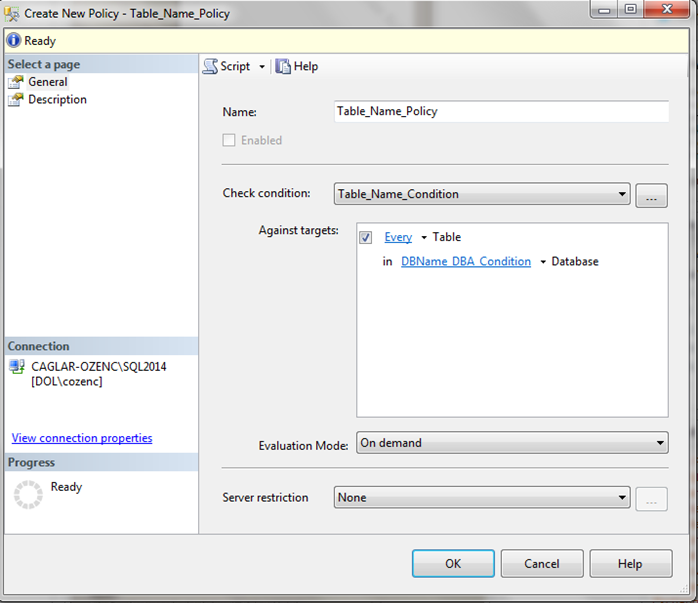Viewport: 698px width, 603px height.
Task: Open View connection properties link
Action: 82,438
